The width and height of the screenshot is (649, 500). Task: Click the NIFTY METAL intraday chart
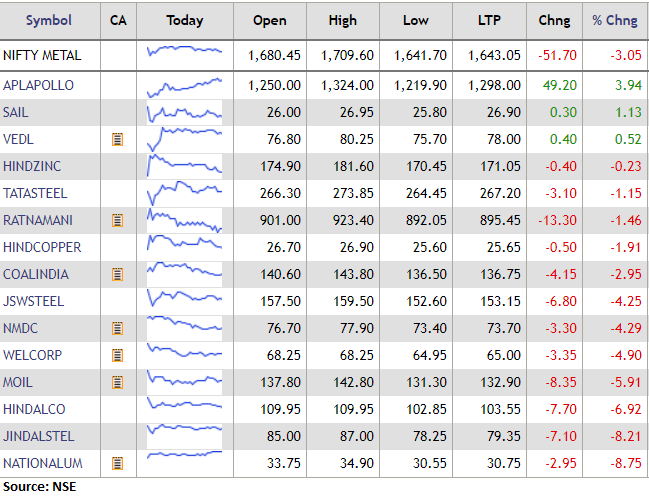pos(184,55)
